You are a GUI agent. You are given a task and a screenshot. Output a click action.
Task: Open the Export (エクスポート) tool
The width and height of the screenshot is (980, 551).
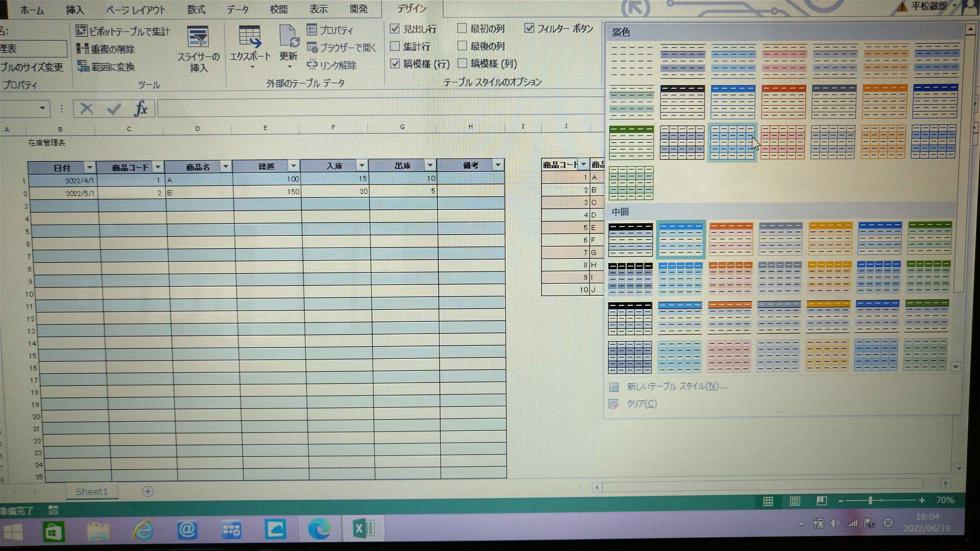click(x=250, y=47)
